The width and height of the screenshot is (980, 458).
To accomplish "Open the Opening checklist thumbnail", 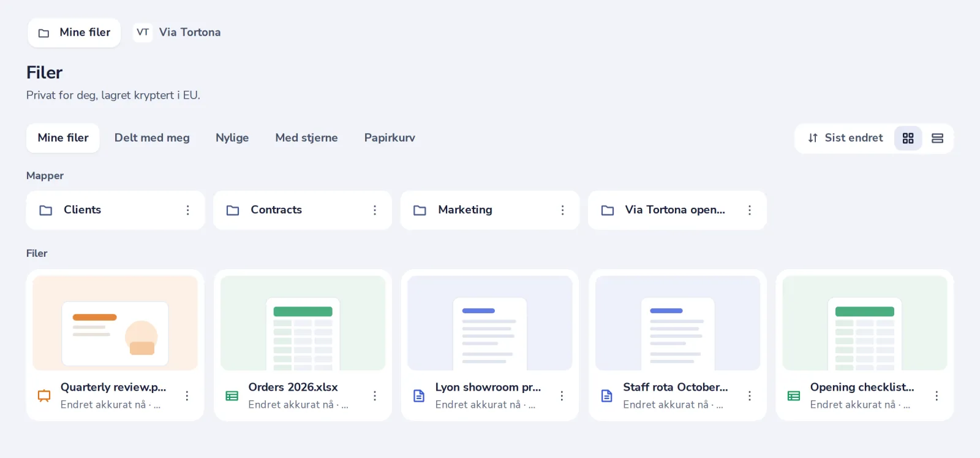I will click(x=865, y=323).
